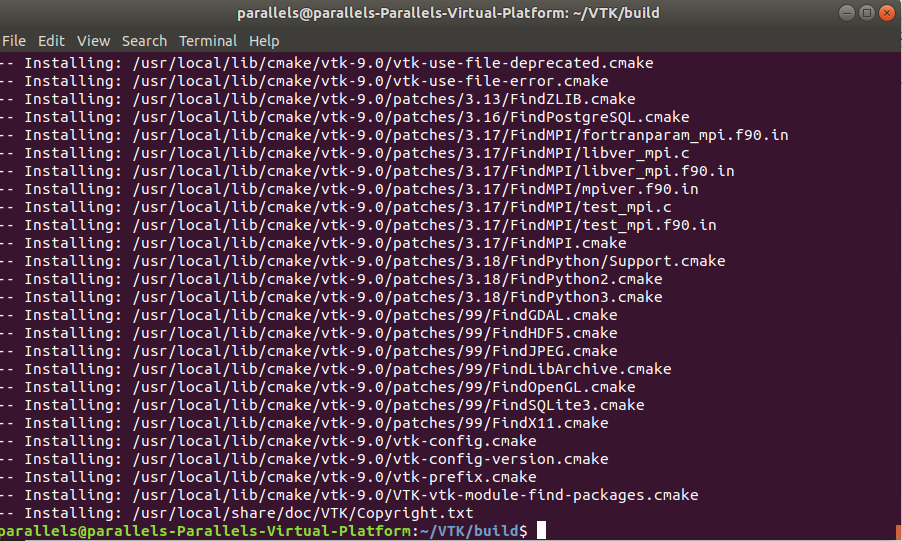Click the FindPython2.cmake install line
Screen dimensions: 902x541
click(331, 279)
